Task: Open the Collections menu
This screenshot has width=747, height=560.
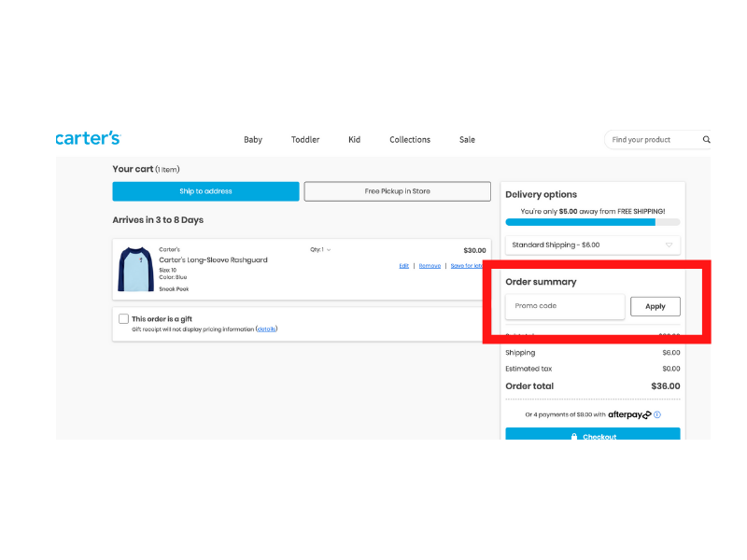Action: coord(410,139)
